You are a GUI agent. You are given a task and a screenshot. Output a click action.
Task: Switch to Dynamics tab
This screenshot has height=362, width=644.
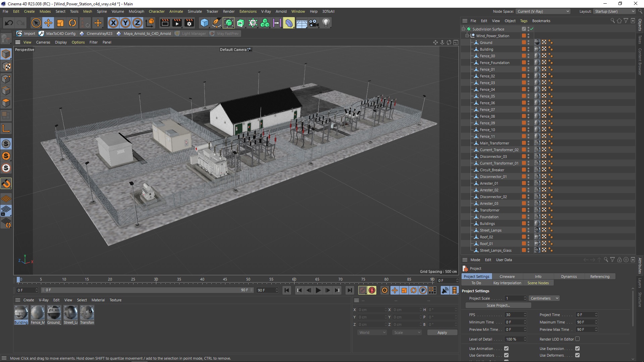pos(569,277)
